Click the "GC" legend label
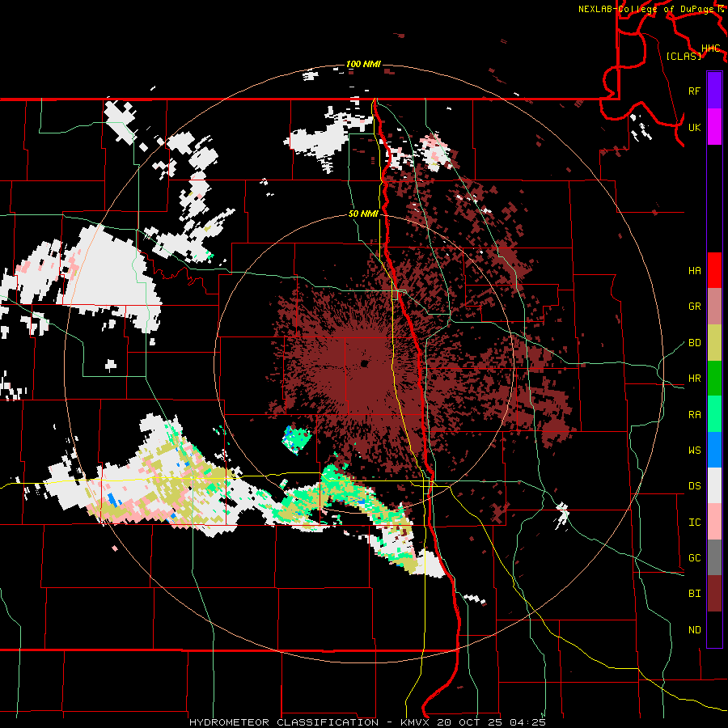728x728 pixels. pyautogui.click(x=694, y=558)
